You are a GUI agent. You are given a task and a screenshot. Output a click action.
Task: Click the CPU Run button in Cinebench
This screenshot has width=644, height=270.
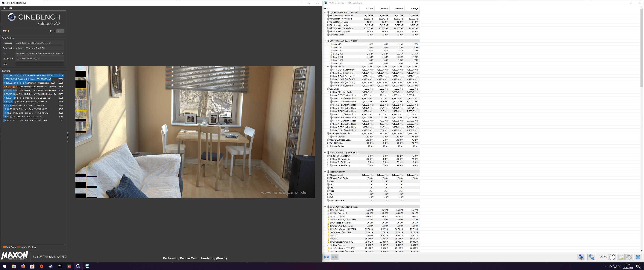point(60,31)
